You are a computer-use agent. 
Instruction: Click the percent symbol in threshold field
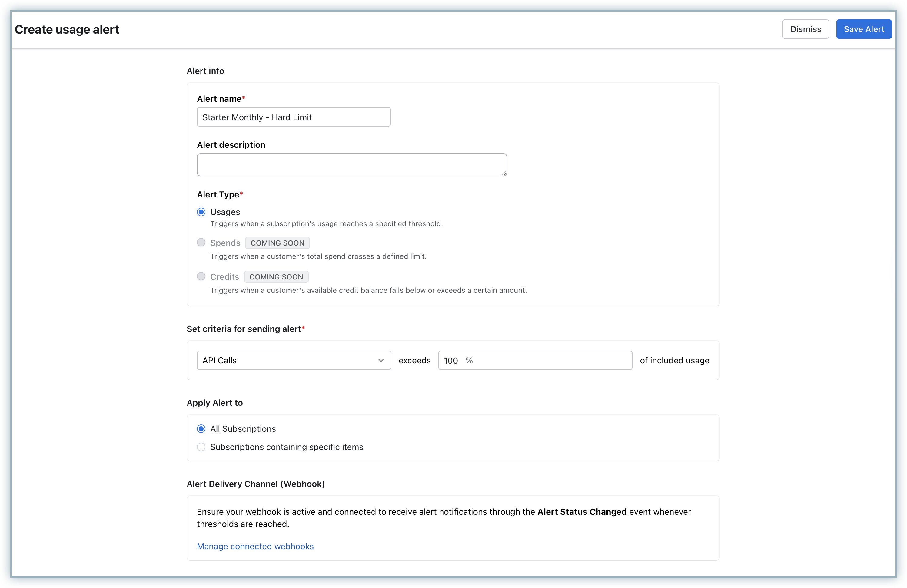469,360
